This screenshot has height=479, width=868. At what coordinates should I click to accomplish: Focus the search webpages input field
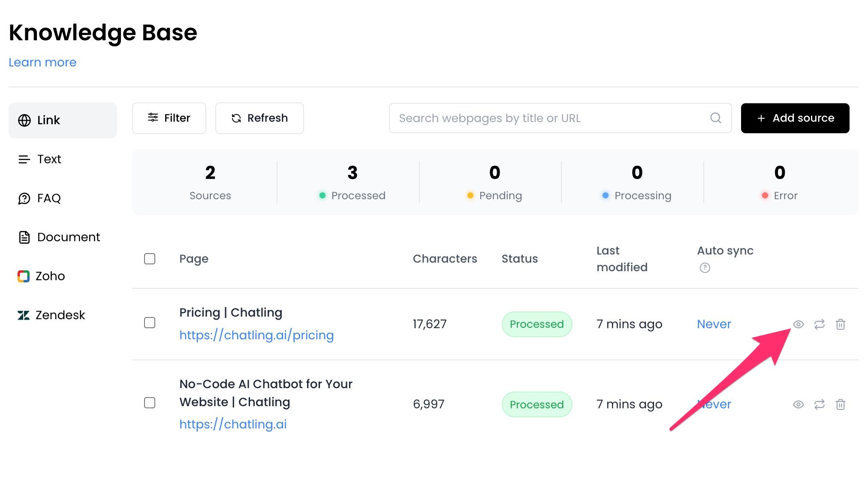(549, 118)
